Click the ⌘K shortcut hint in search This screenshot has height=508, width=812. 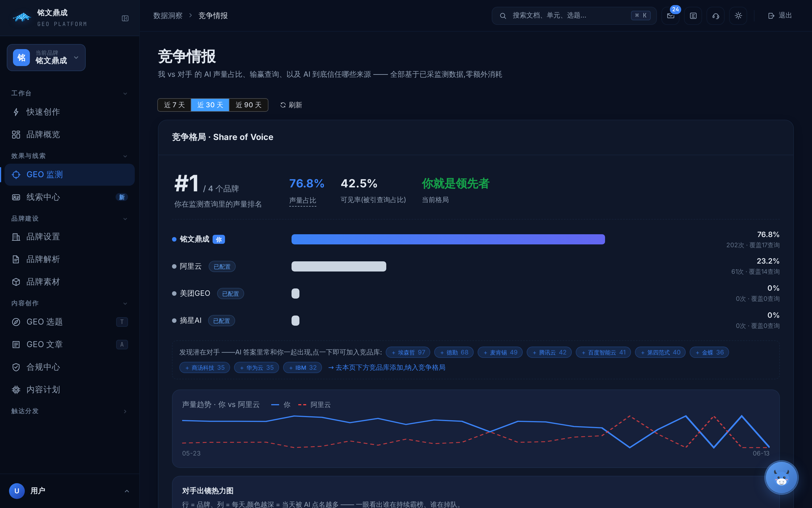point(641,16)
